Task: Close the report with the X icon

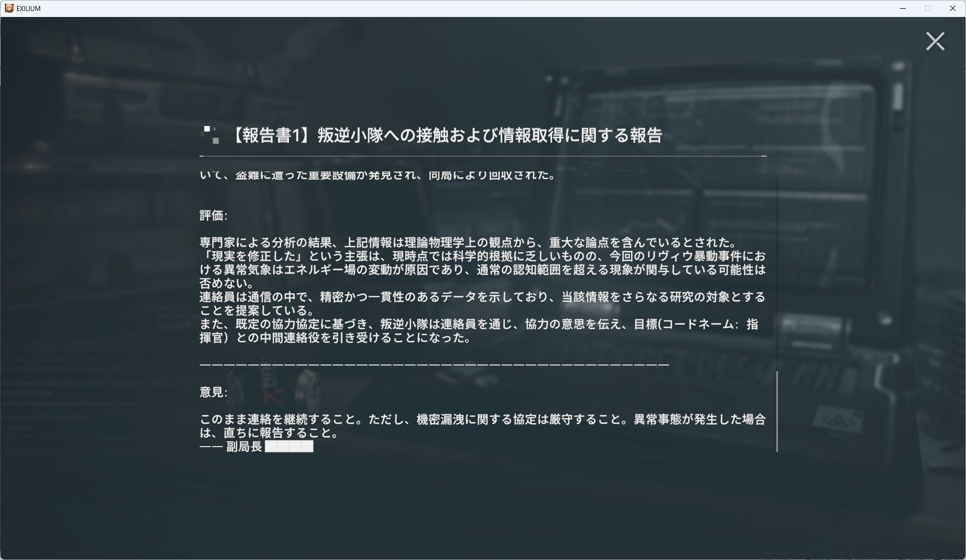Action: [935, 41]
